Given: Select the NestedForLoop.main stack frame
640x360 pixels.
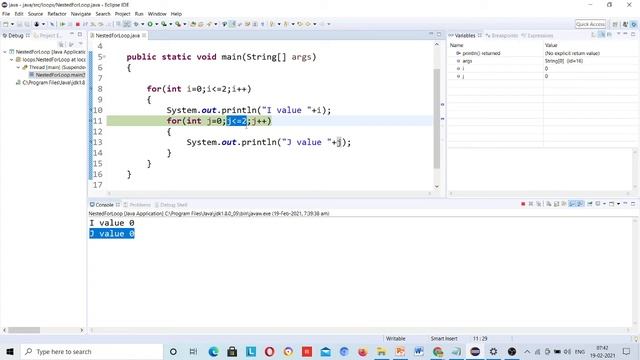Looking at the screenshot, I should coord(57,75).
